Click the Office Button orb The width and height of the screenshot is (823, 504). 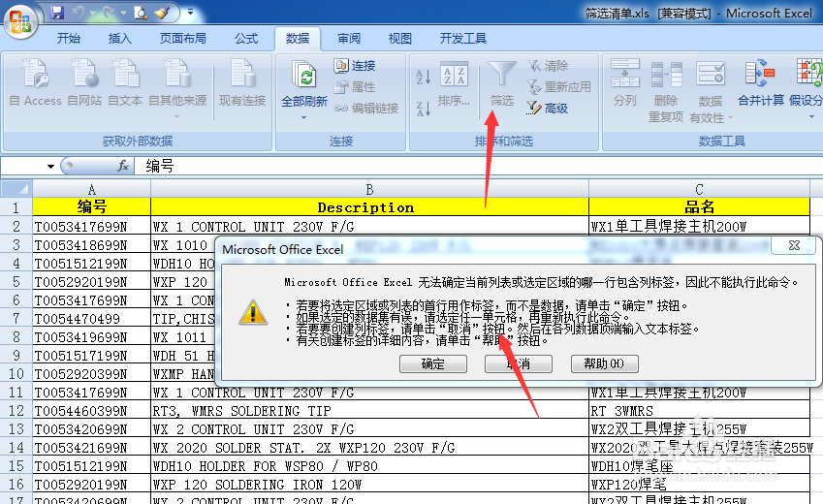click(20, 21)
